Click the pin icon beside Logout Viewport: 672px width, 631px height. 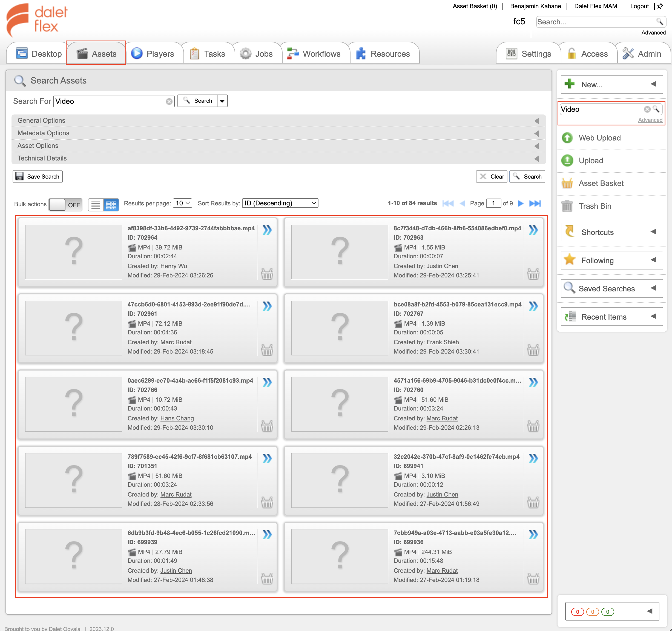[x=660, y=6]
